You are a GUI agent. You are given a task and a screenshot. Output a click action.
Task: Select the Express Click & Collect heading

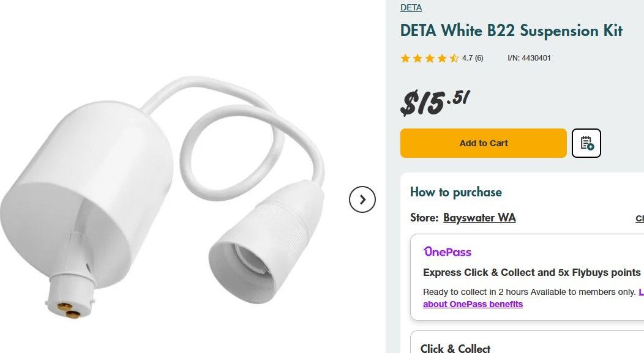531,272
